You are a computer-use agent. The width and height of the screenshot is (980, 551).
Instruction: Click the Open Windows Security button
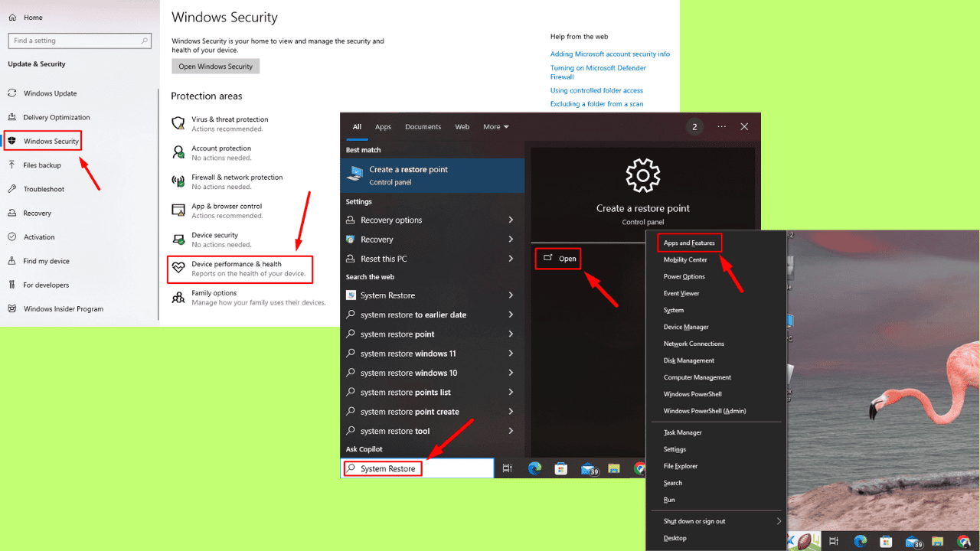pos(216,67)
